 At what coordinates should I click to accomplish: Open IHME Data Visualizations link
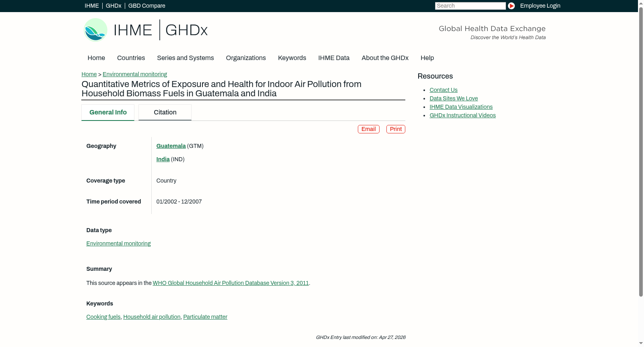pyautogui.click(x=461, y=107)
